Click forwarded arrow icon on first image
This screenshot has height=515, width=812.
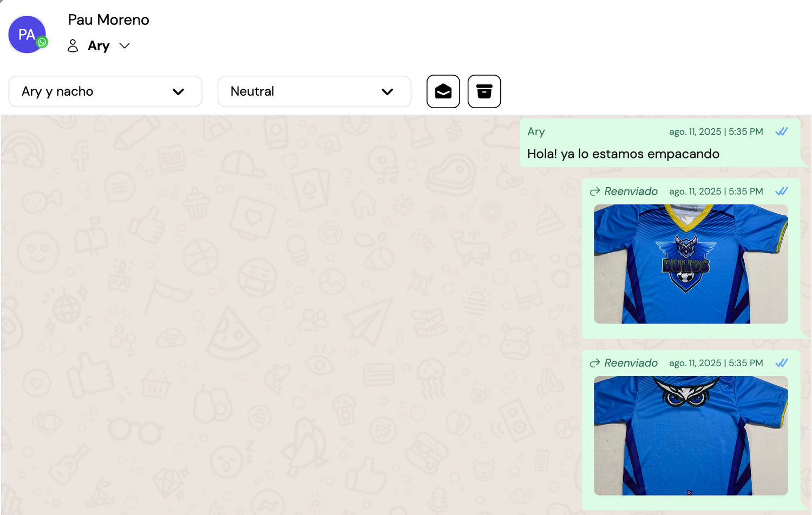595,192
